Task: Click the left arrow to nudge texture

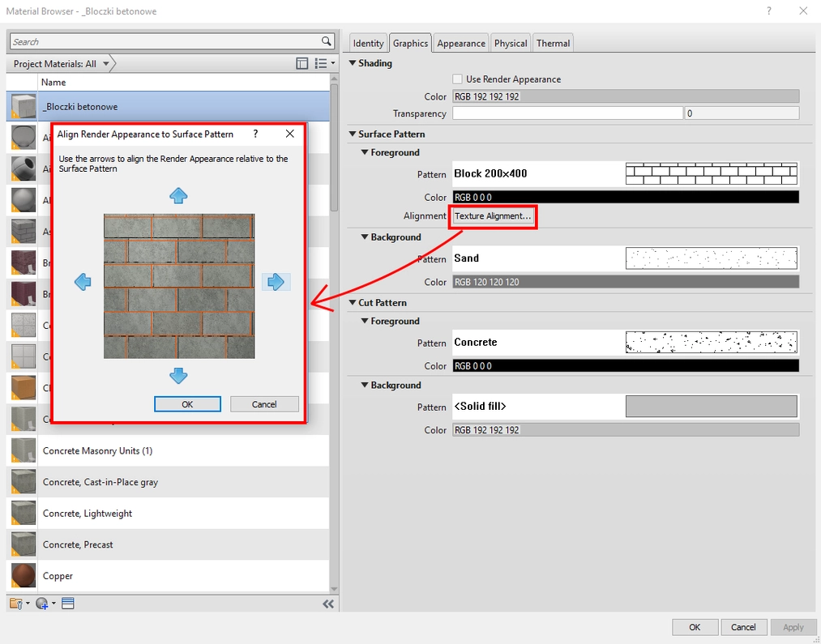Action: tap(81, 281)
